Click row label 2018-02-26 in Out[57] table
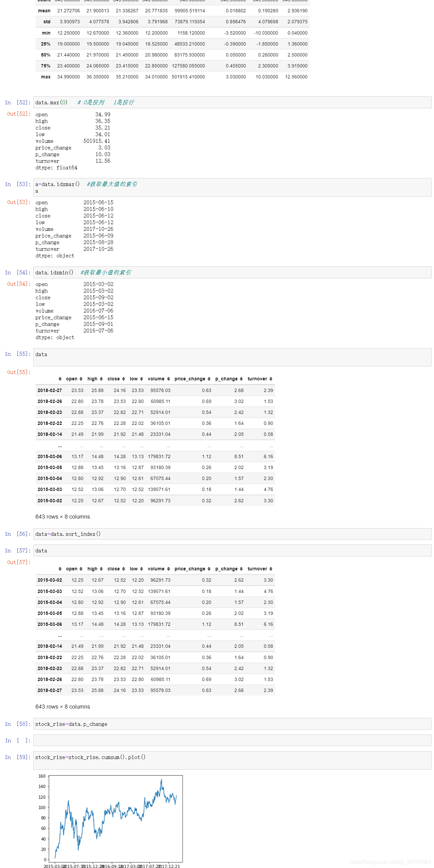The image size is (434, 868). click(x=50, y=679)
